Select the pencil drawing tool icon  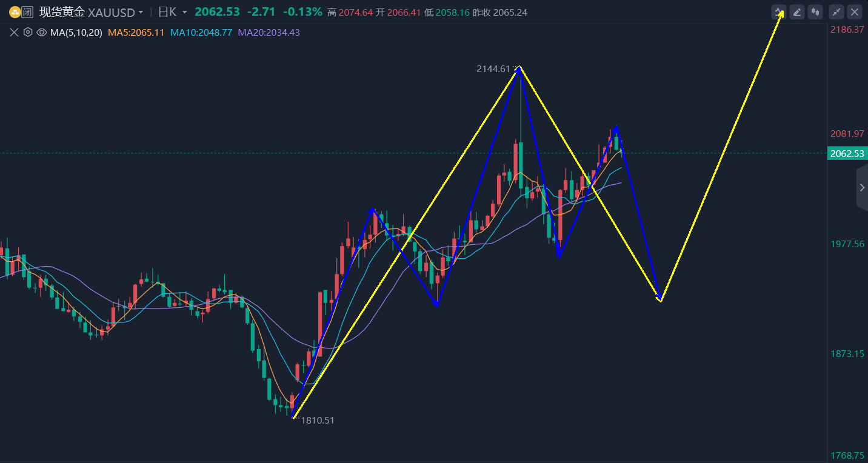coord(797,12)
